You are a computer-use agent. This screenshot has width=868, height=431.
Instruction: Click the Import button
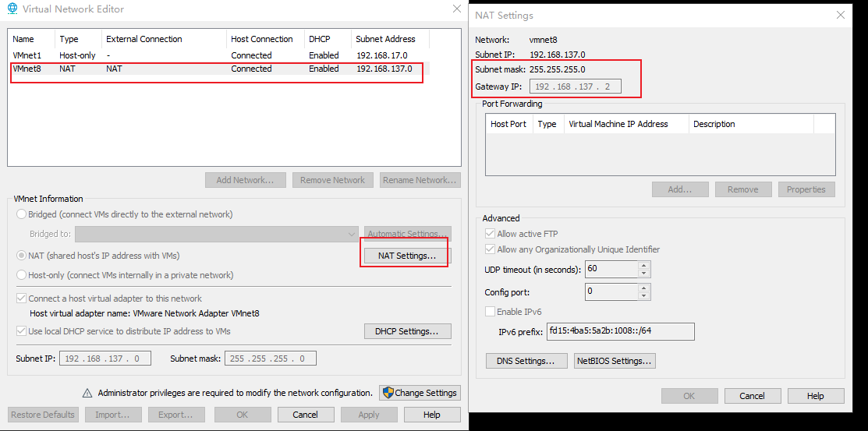coord(114,415)
